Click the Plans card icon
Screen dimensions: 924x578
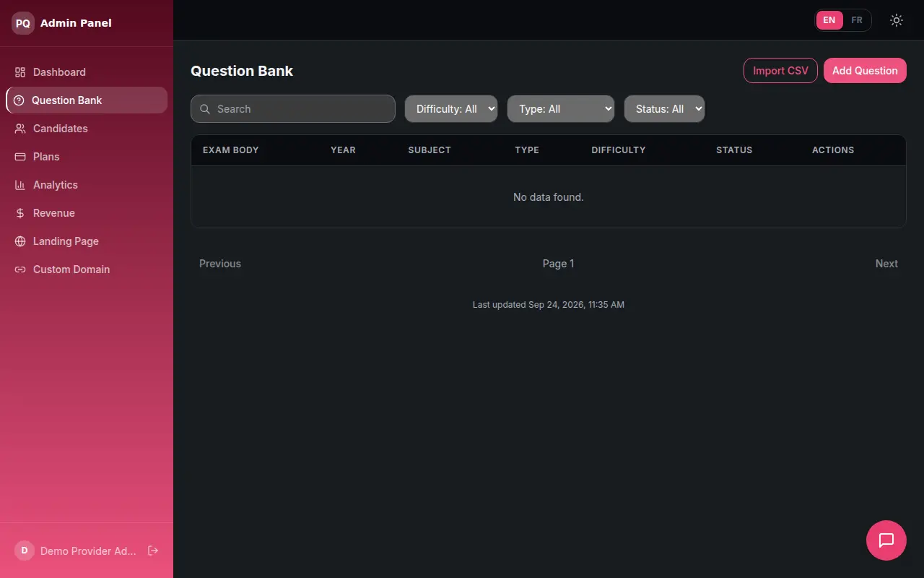pos(20,157)
